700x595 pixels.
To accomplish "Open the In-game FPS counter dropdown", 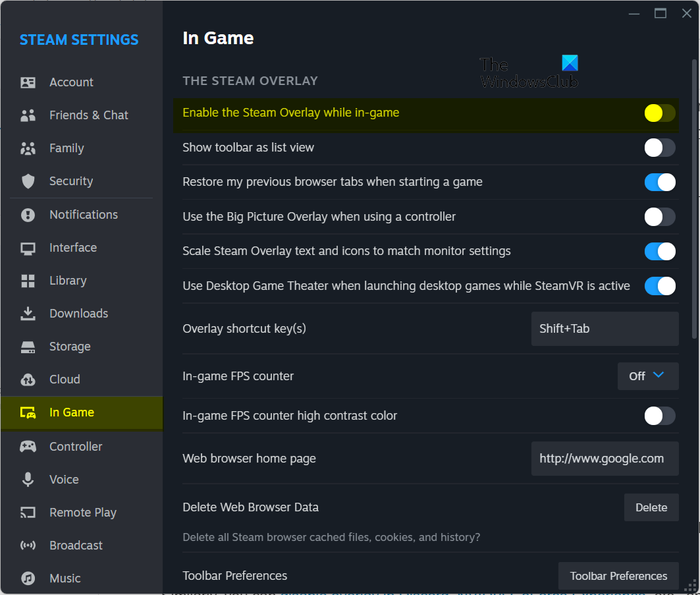I will click(x=647, y=376).
